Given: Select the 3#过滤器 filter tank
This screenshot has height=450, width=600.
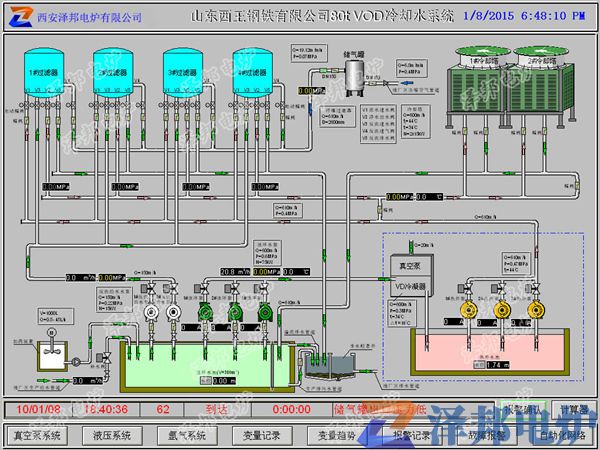Looking at the screenshot, I should (x=181, y=71).
